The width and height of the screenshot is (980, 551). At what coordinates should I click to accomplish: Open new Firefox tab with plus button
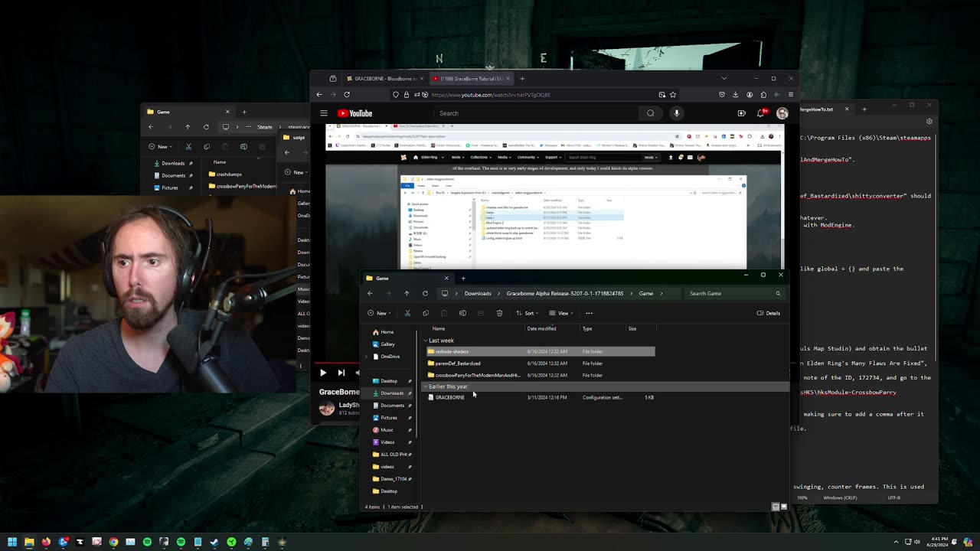coord(522,78)
